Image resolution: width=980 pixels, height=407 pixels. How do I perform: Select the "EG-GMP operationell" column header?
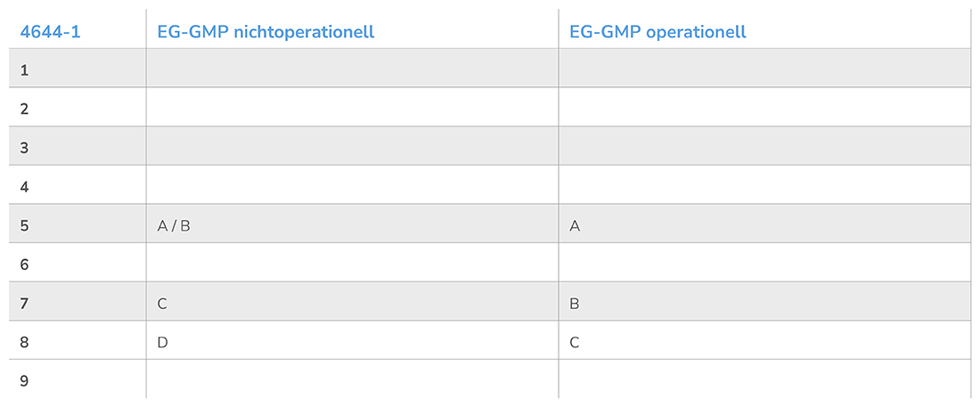657,32
